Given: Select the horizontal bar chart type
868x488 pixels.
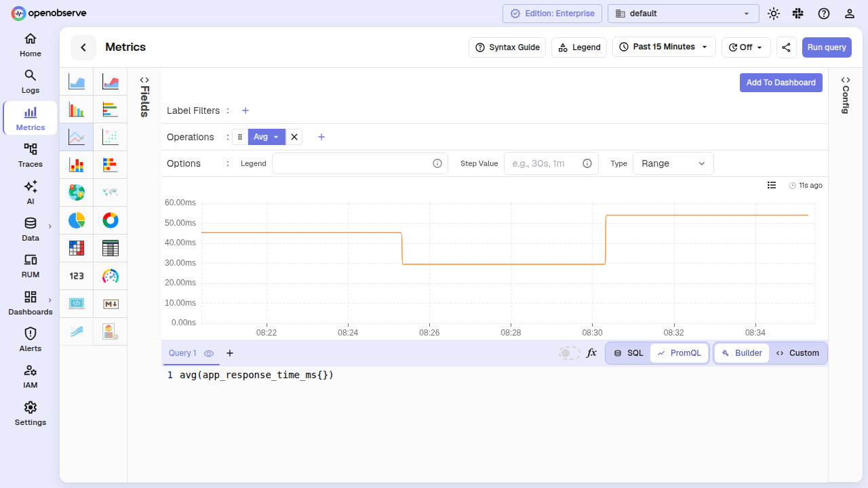Looking at the screenshot, I should pyautogui.click(x=111, y=109).
